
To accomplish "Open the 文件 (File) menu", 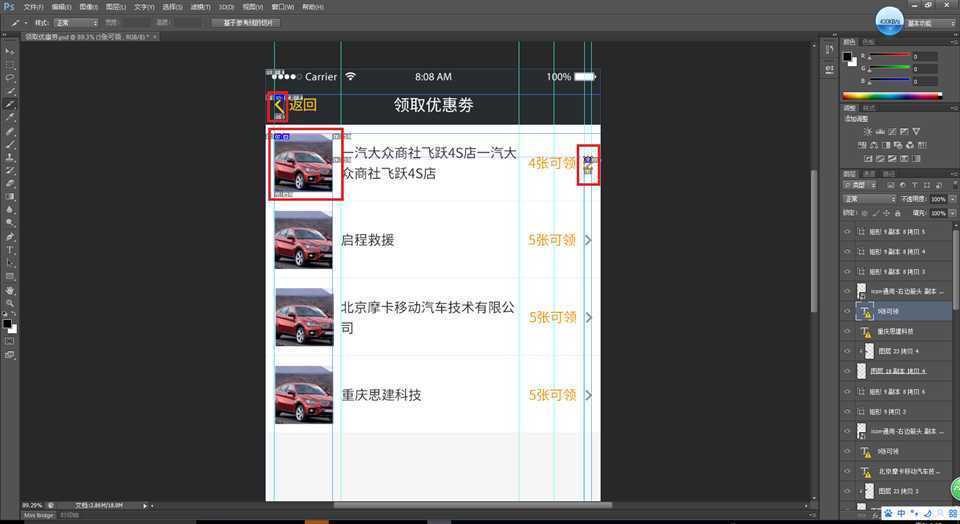I will pyautogui.click(x=34, y=7).
